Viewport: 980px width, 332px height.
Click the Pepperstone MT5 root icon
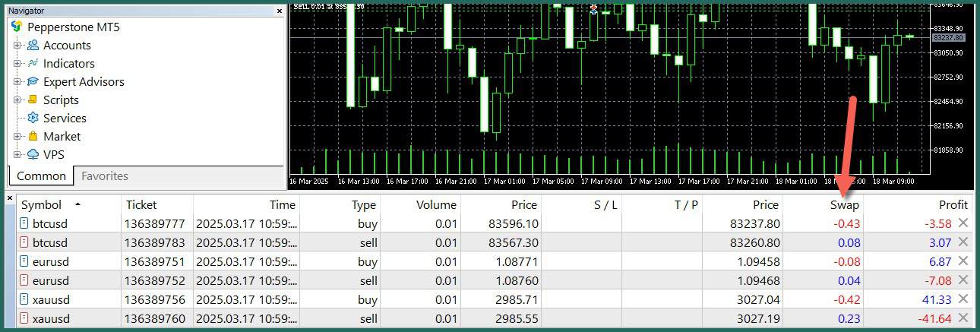pos(17,27)
